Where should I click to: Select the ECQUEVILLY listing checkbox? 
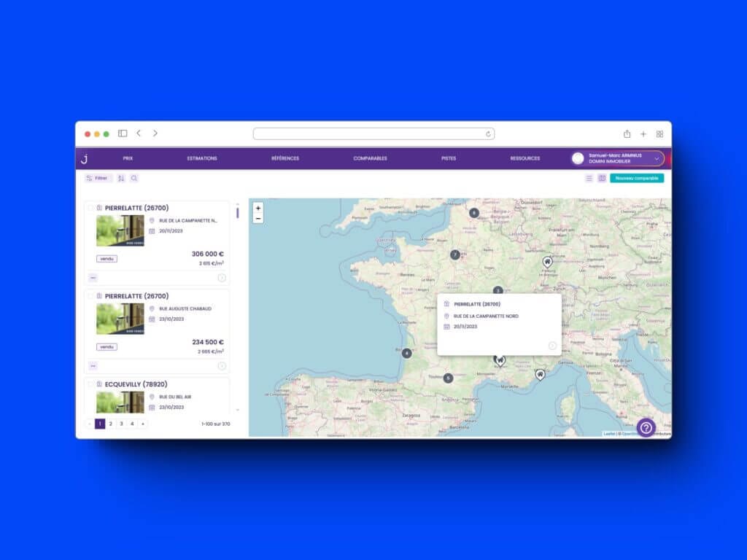pyautogui.click(x=90, y=384)
